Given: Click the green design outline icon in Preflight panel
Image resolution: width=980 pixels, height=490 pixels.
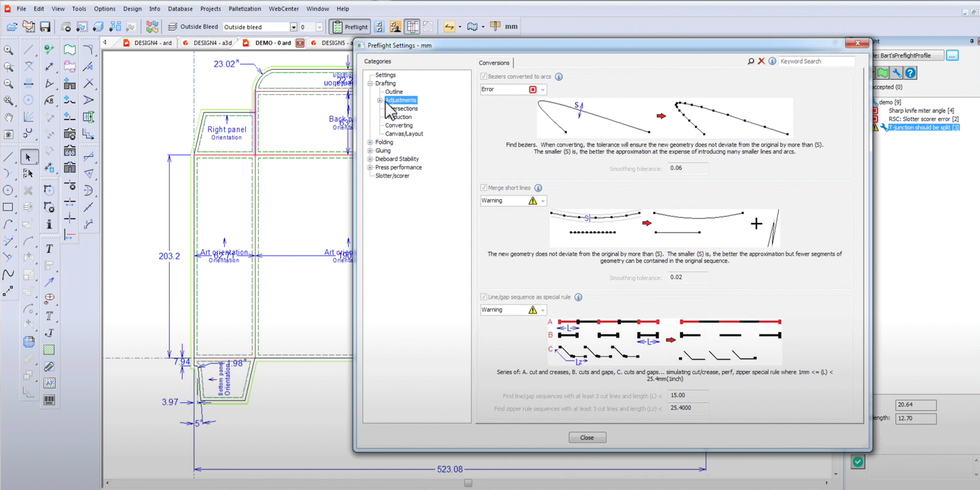Looking at the screenshot, I should (x=883, y=73).
